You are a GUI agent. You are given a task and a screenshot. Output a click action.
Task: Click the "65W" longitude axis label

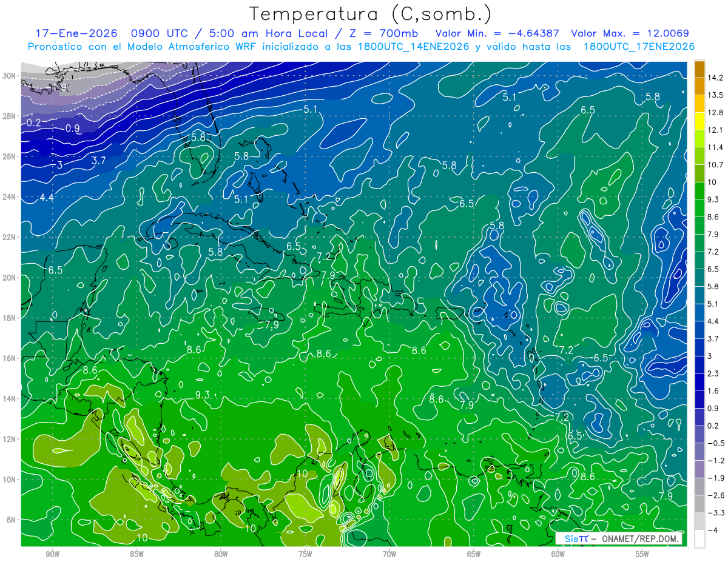(474, 554)
